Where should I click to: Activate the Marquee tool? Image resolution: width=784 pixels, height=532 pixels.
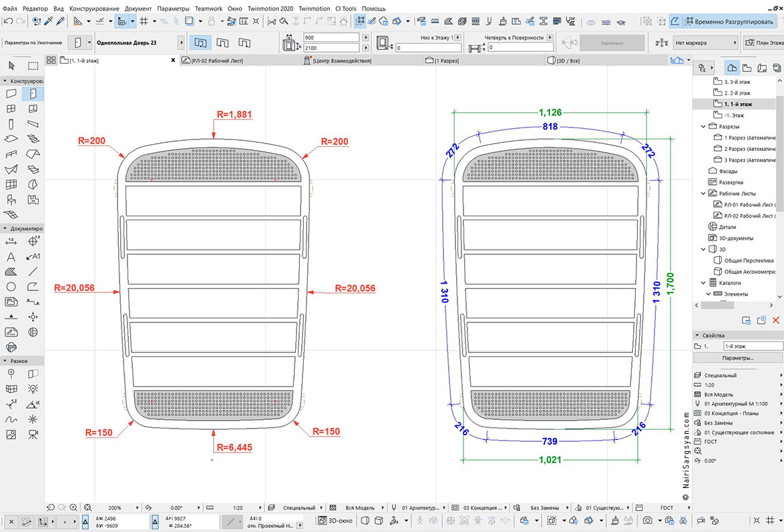(33, 65)
